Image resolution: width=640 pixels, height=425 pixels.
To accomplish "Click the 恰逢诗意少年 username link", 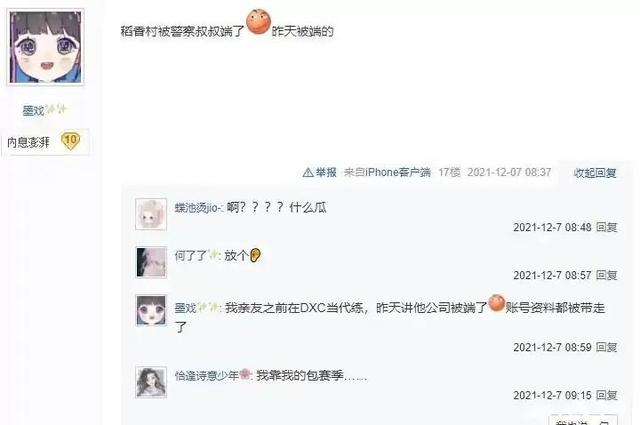I will point(207,375).
